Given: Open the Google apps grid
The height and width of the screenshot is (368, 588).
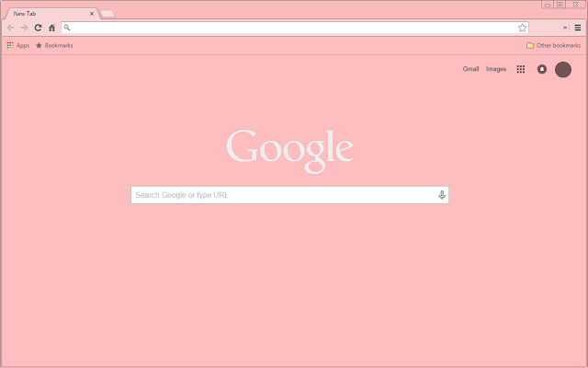Looking at the screenshot, I should click(x=521, y=69).
